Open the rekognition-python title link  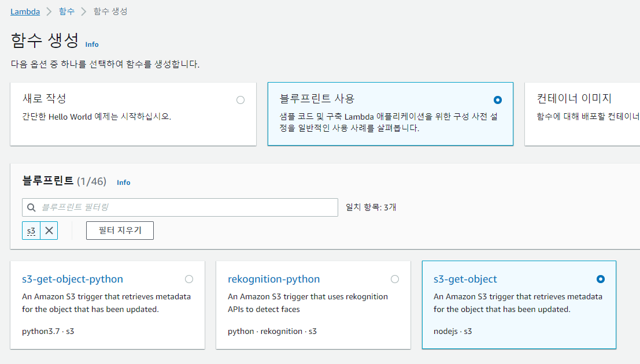pyautogui.click(x=274, y=279)
